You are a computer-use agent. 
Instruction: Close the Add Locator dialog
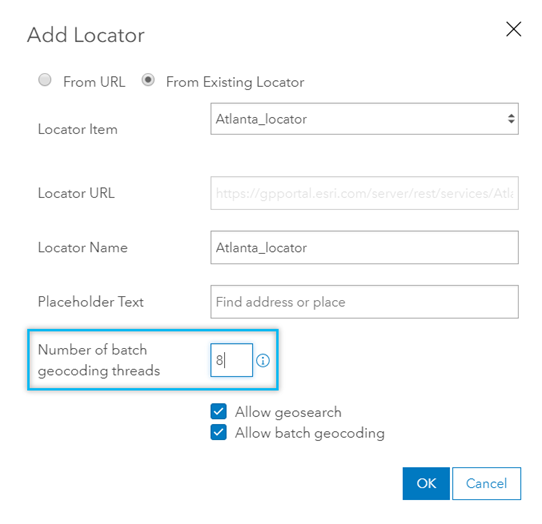pos(513,29)
